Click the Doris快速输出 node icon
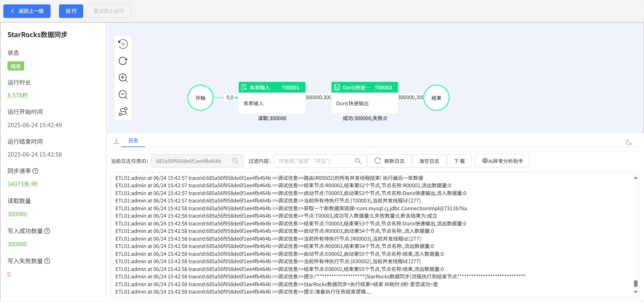 [x=337, y=87]
